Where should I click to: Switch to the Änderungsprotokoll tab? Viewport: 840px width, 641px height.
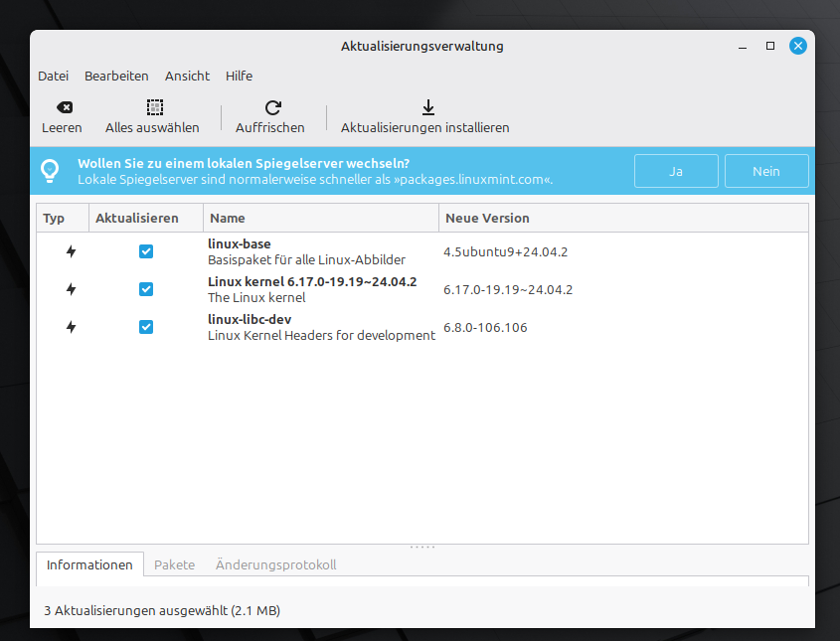tap(276, 564)
